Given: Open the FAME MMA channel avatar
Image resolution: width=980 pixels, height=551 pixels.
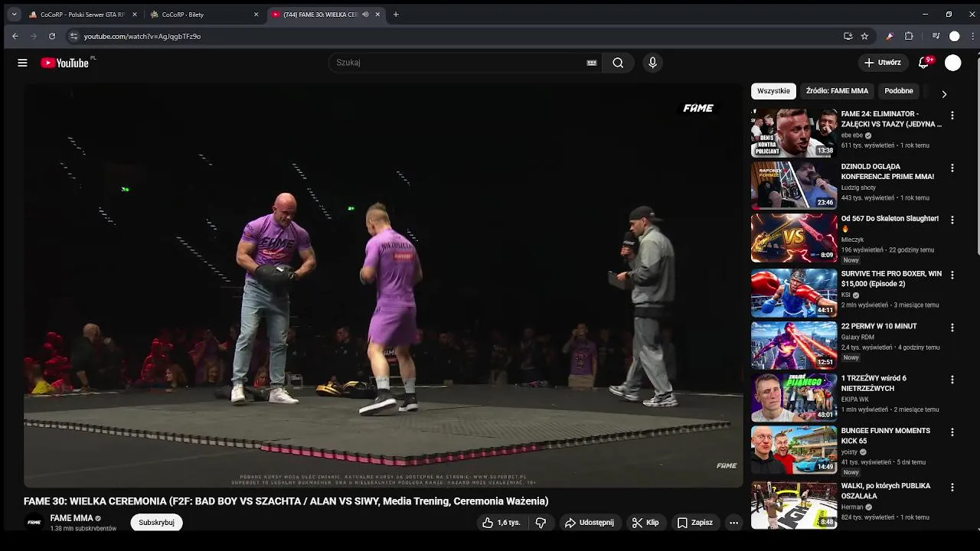Looking at the screenshot, I should (34, 523).
